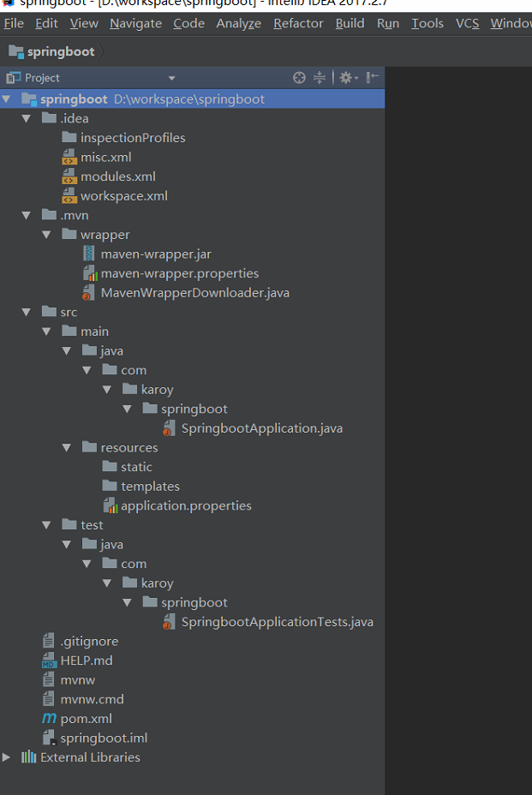This screenshot has width=532, height=795.
Task: Click the External Libraries bars icon
Action: (28, 757)
